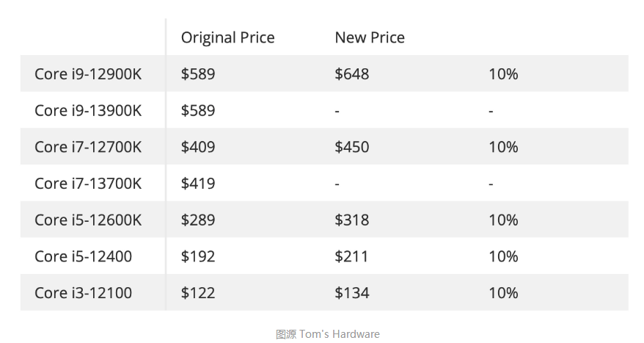
Task: Click the $648 new price cell
Action: click(352, 74)
